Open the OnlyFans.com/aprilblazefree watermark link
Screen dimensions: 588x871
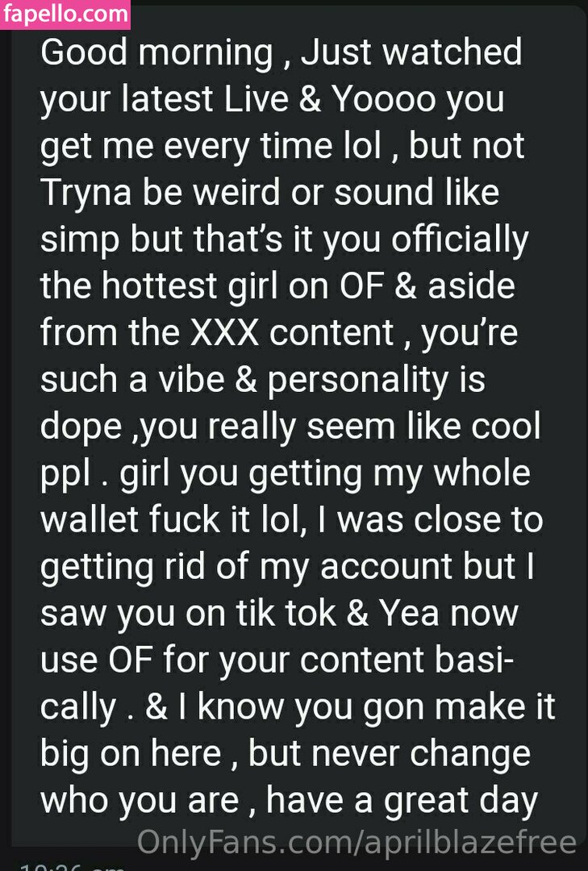coord(357,841)
